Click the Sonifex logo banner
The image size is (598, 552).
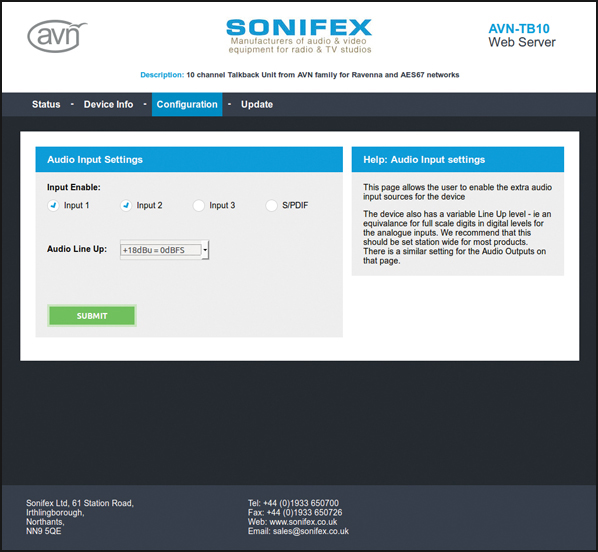tap(299, 36)
